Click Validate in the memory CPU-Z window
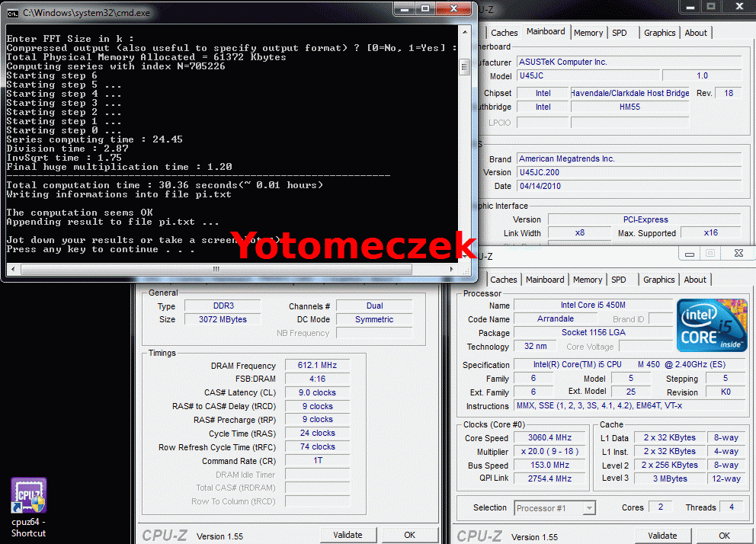This screenshot has width=756, height=544. coord(348,535)
